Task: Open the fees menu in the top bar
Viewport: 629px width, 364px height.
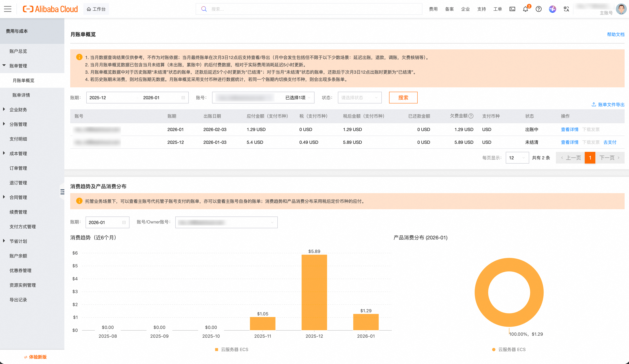Action: point(433,9)
